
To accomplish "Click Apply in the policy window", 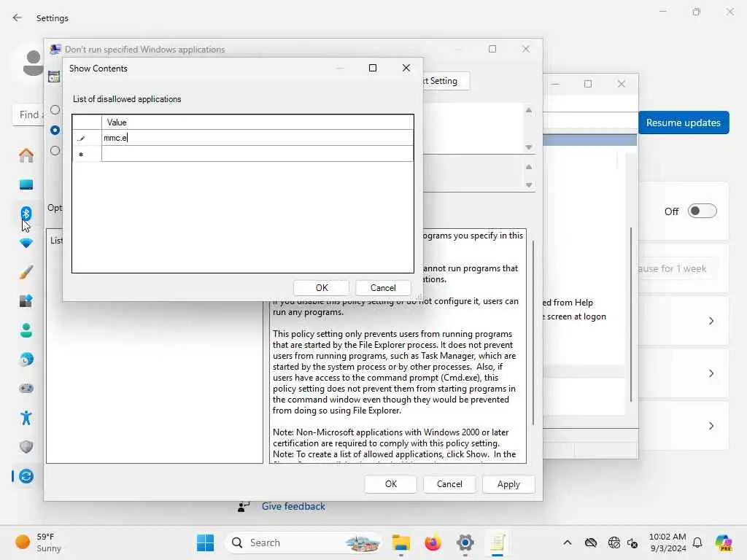I will click(x=508, y=484).
